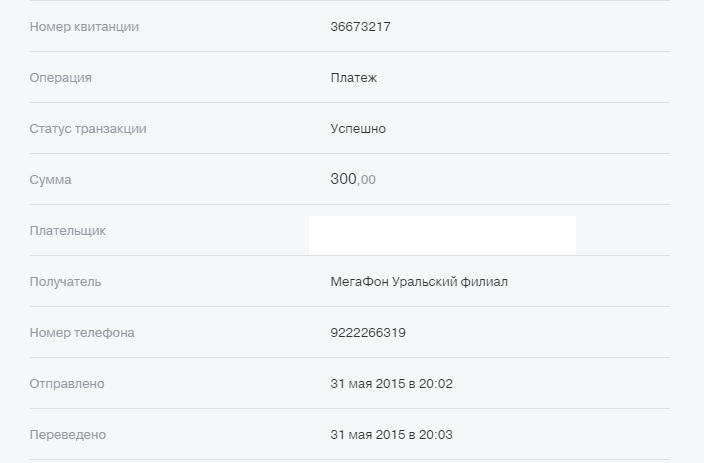Select the transferred time 20:03 date

pos(392,435)
